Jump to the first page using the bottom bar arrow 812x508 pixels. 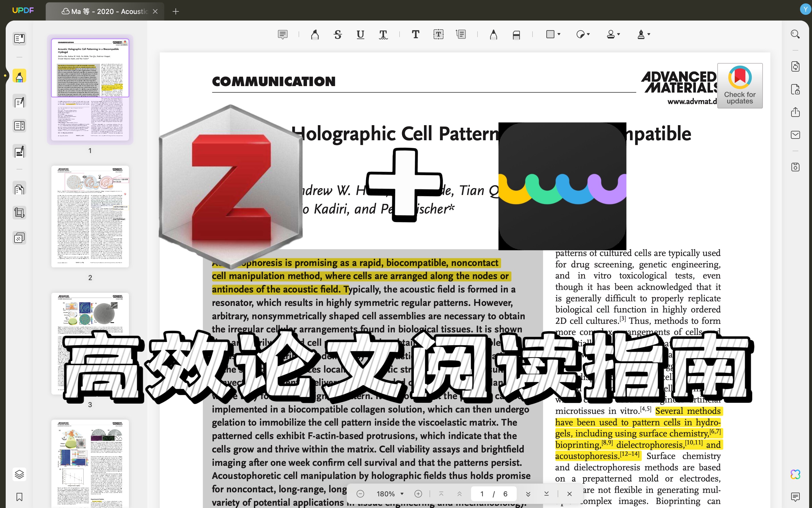(441, 493)
